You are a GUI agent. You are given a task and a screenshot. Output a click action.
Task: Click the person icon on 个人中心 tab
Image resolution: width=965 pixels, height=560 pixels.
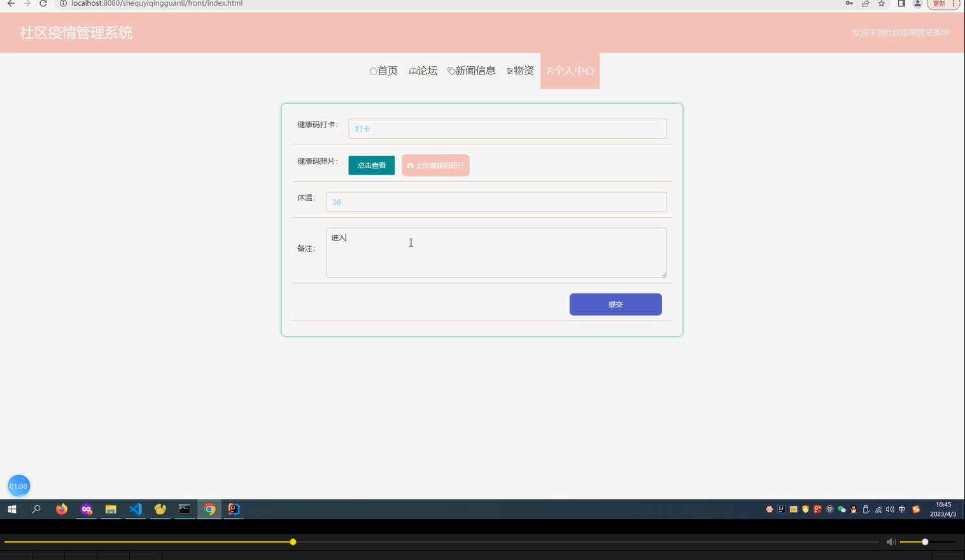550,71
